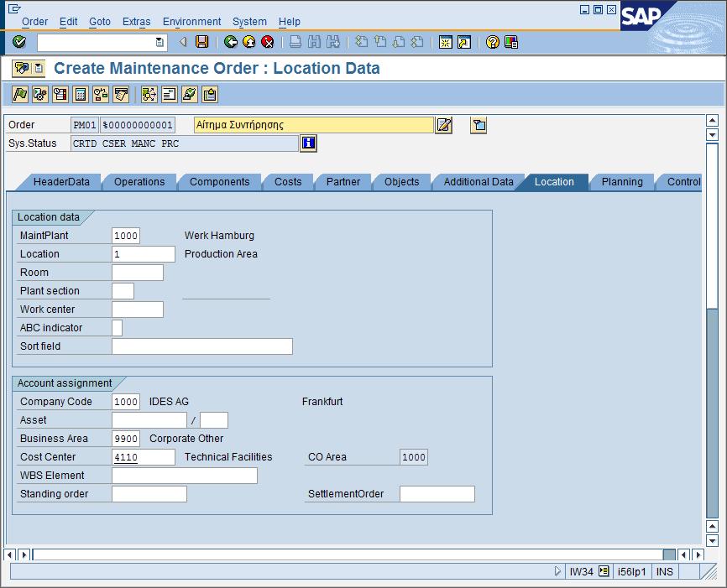Switch to the Additional Data tab
Image resolution: width=727 pixels, height=588 pixels.
(479, 182)
